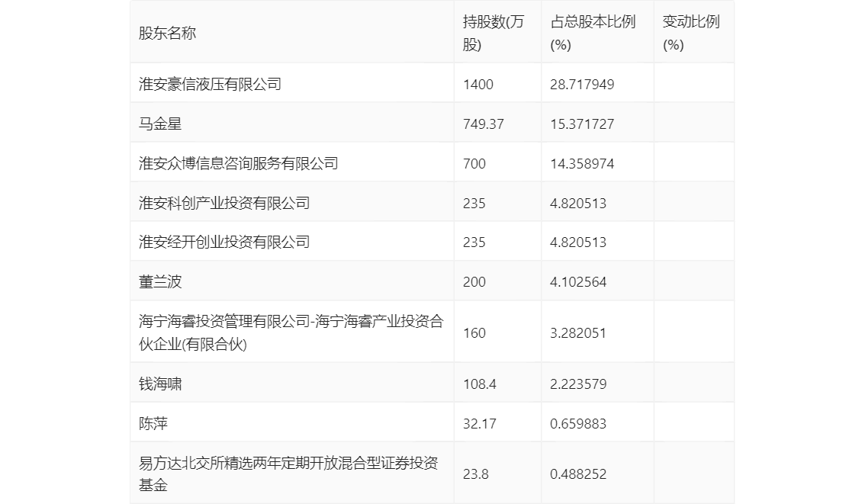This screenshot has width=865, height=504.
Task: Select the 易方达北交所精选 fund shareholder
Action: coord(288,474)
